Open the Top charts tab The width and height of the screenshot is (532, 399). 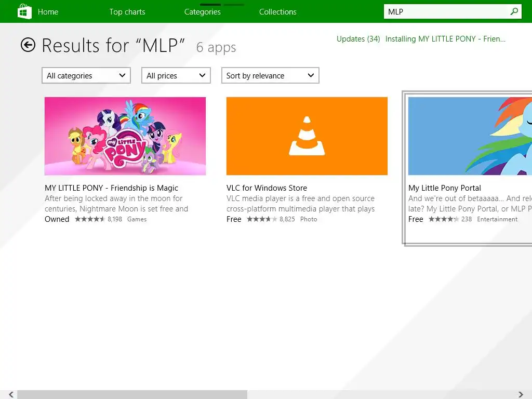click(x=127, y=12)
